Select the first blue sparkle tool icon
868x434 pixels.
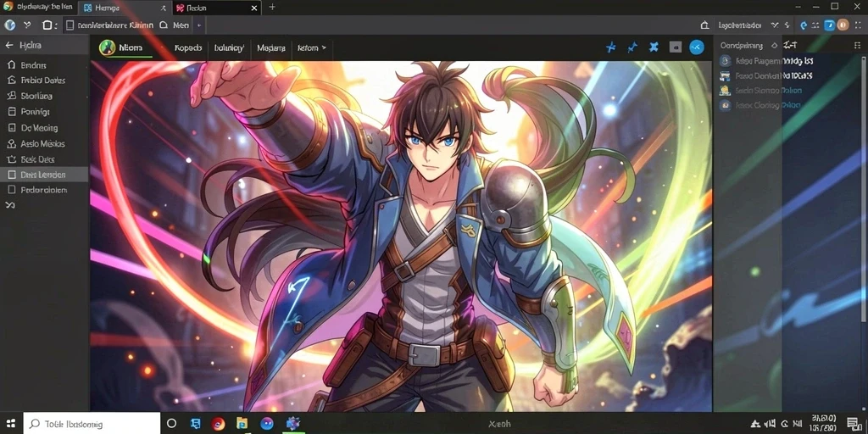click(610, 47)
